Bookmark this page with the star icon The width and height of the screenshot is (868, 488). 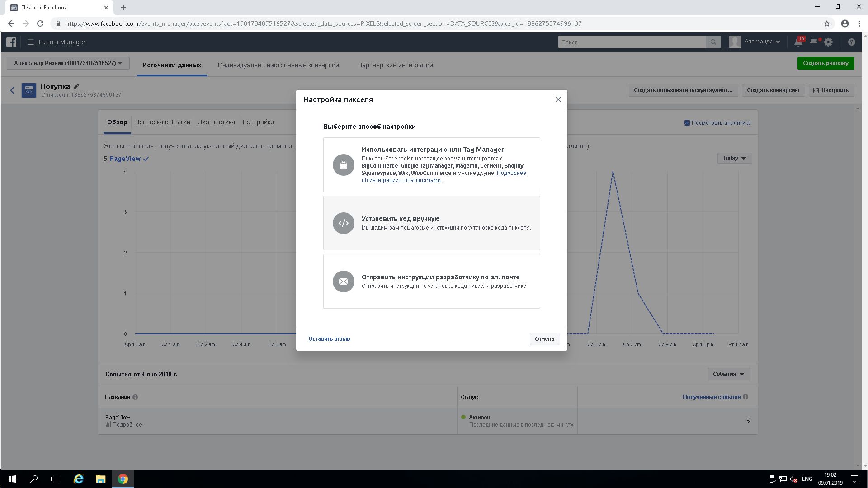(x=827, y=23)
